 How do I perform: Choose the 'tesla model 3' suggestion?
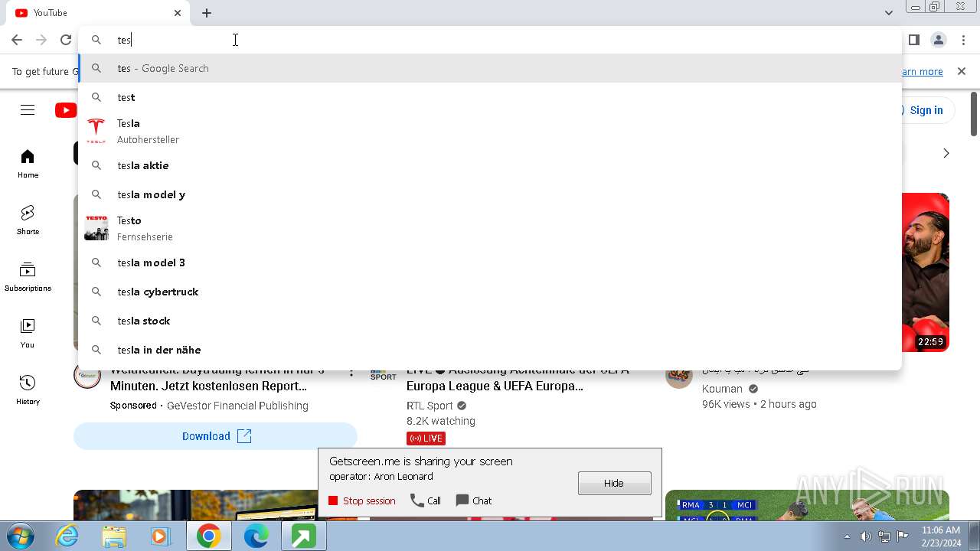coord(490,262)
